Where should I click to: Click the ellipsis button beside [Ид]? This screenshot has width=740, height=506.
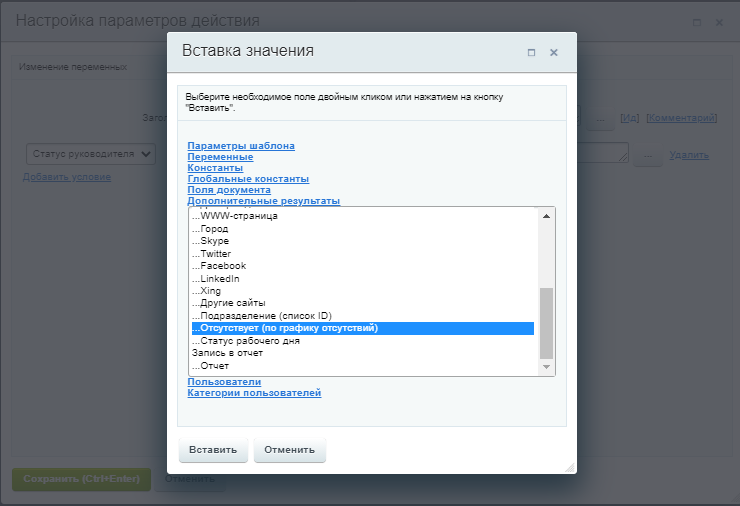600,118
